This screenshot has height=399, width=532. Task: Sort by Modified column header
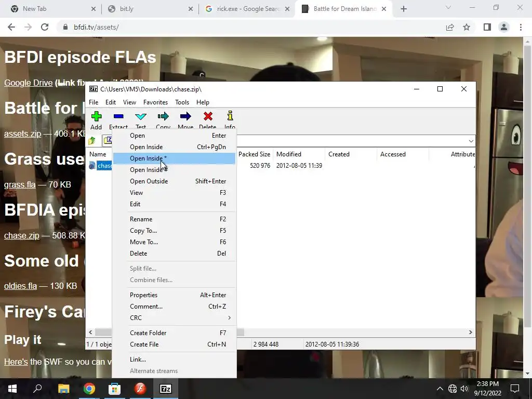click(x=299, y=154)
